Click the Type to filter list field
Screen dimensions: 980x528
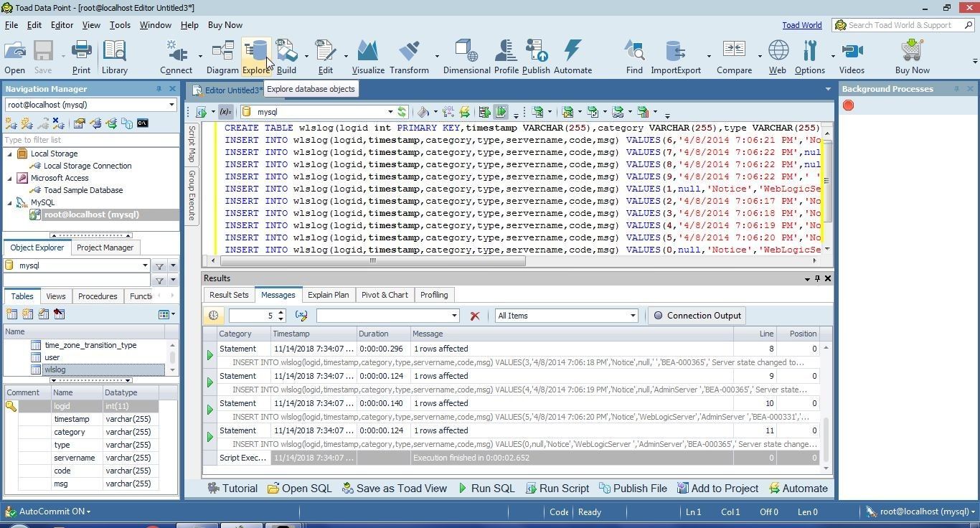pyautogui.click(x=90, y=140)
